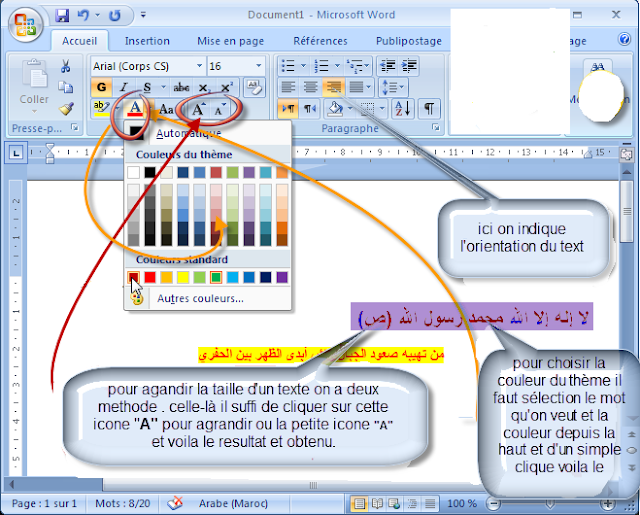Open line spacing options
The image size is (640, 515).
click(393, 87)
